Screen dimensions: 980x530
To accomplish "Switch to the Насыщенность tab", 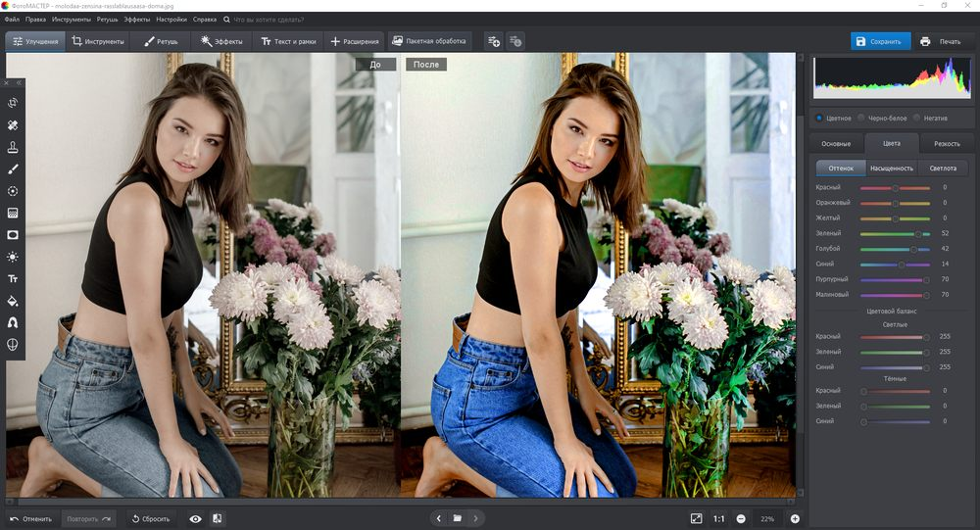I will (x=892, y=169).
